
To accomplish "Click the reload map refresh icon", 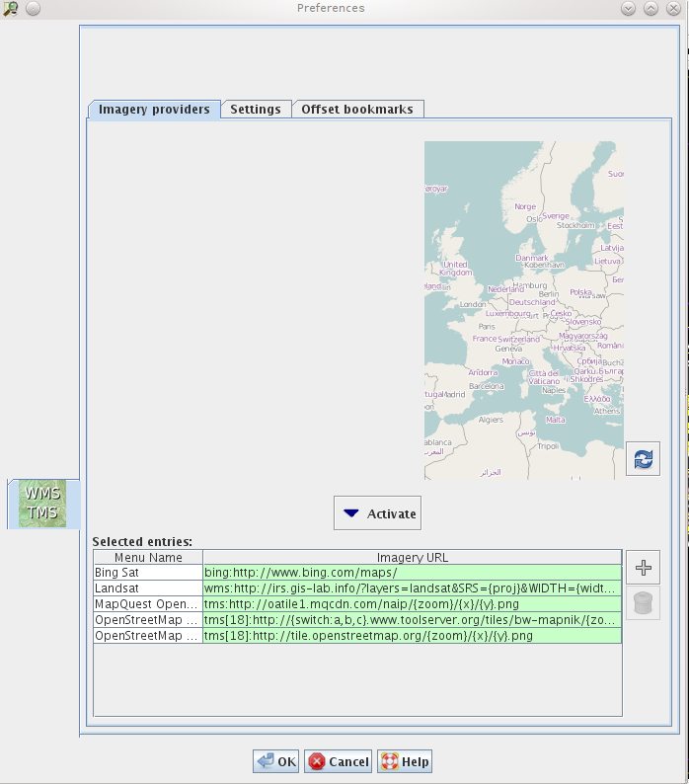I will (643, 459).
